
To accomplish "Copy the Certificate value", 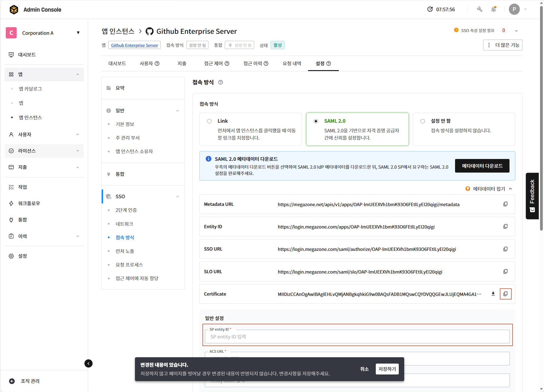I will pos(505,294).
